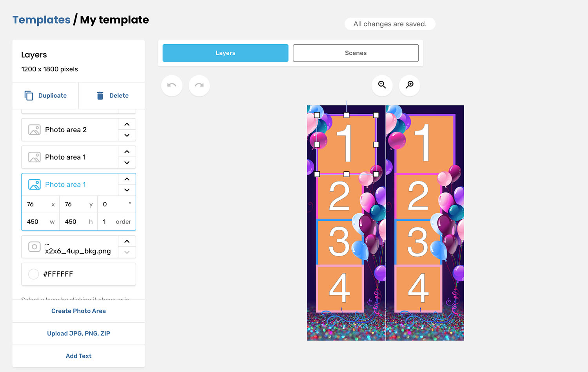Click Create Photo Area button
This screenshot has width=588, height=372.
coord(78,311)
